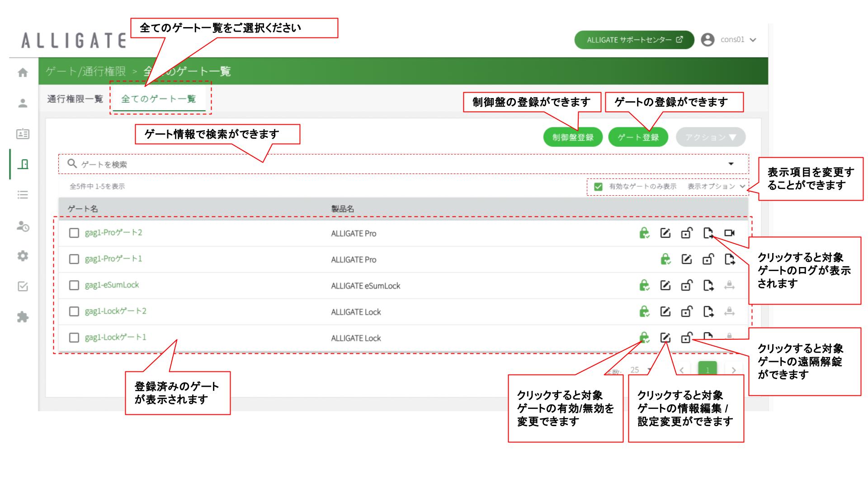868x488 pixels.
Task: Open the home icon in the sidebar
Action: 23,72
